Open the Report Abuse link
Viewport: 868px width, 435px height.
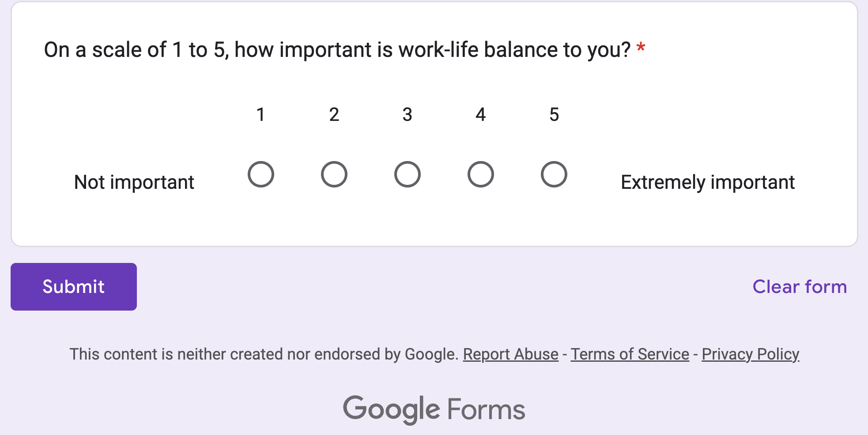[x=510, y=354]
